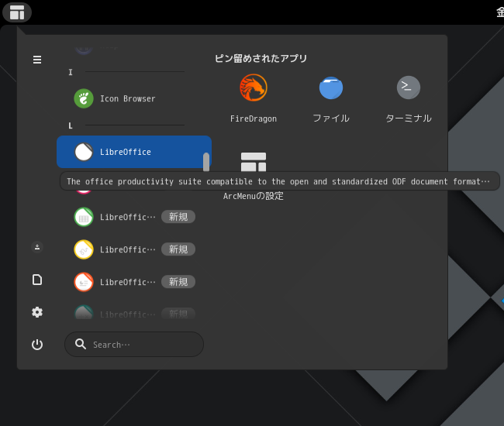Viewport: 504px width, 426px height.
Task: Open the Documents sidebar icon
Action: point(37,280)
